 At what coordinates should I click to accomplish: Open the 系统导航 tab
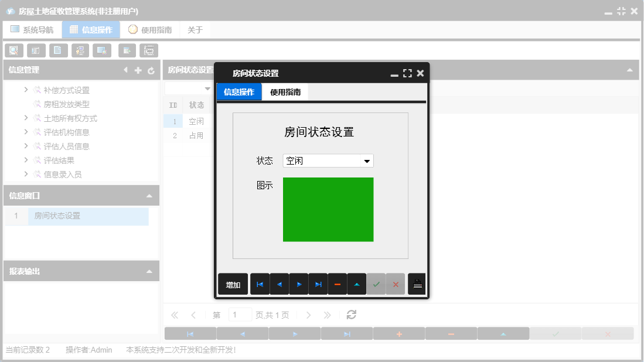pyautogui.click(x=32, y=29)
